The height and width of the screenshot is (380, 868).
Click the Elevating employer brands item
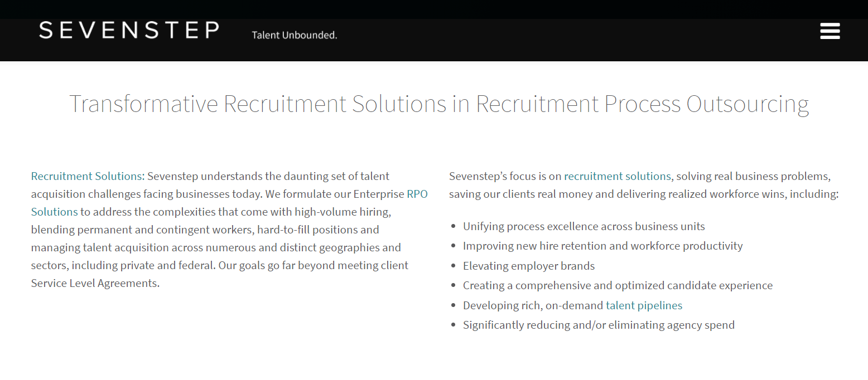coord(529,266)
